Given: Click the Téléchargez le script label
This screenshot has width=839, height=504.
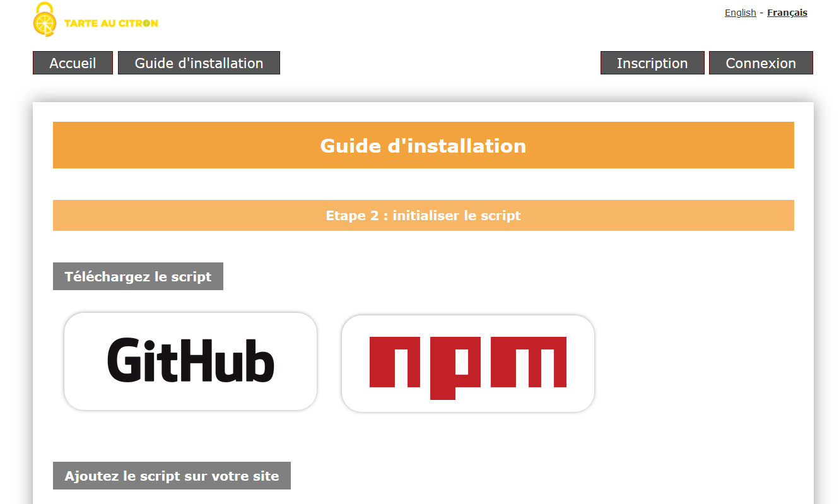Looking at the screenshot, I should tap(138, 276).
